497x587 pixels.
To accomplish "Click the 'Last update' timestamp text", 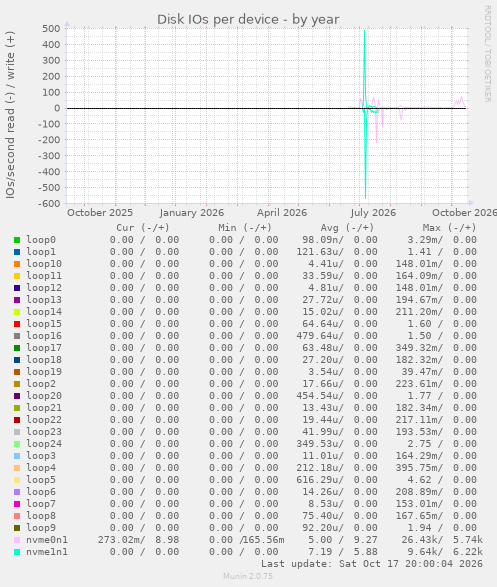I will [372, 564].
